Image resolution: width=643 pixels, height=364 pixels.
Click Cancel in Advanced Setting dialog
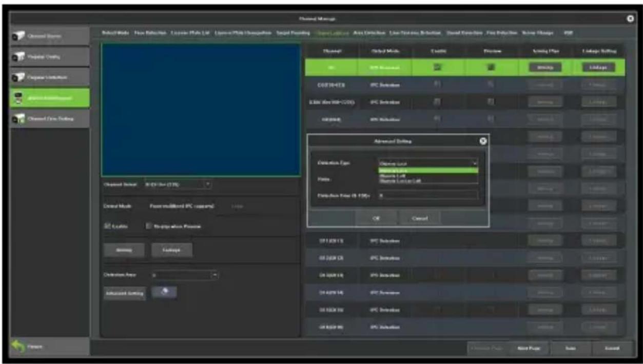pyautogui.click(x=419, y=218)
